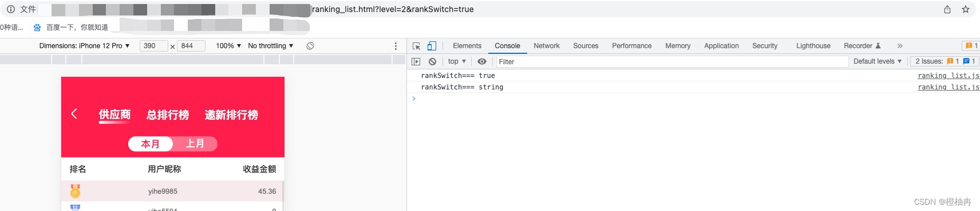Activate the inspect element picker
This screenshot has width=980, height=211.
click(417, 46)
